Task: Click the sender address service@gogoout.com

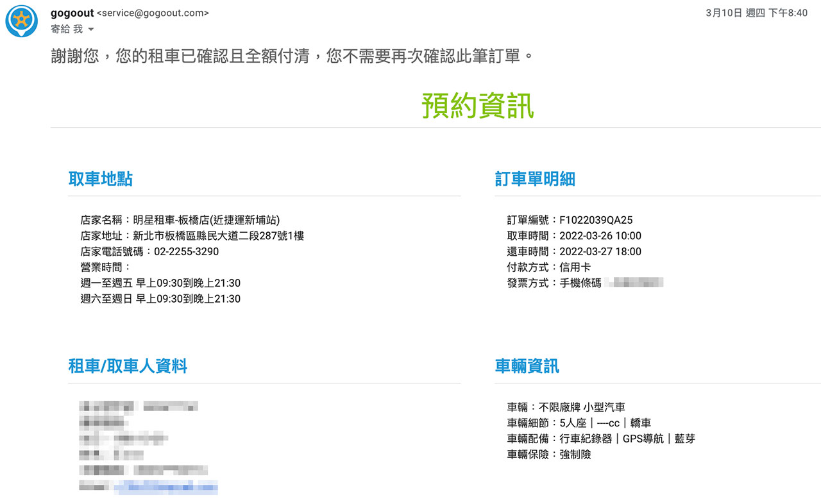Action: coord(153,13)
